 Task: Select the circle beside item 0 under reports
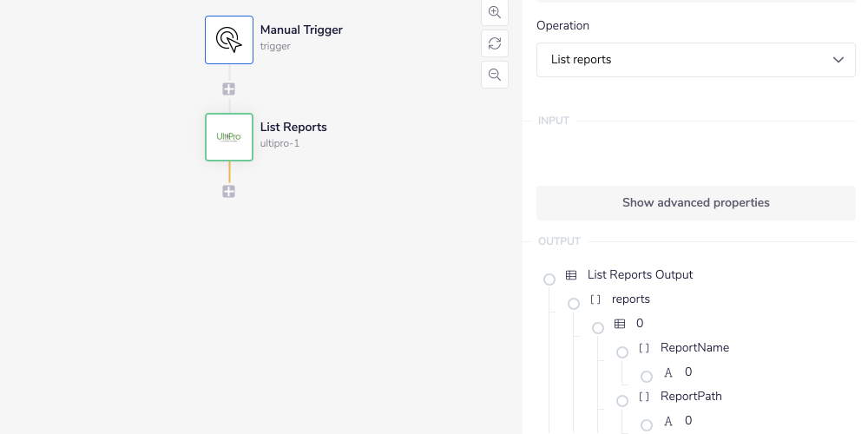(598, 328)
